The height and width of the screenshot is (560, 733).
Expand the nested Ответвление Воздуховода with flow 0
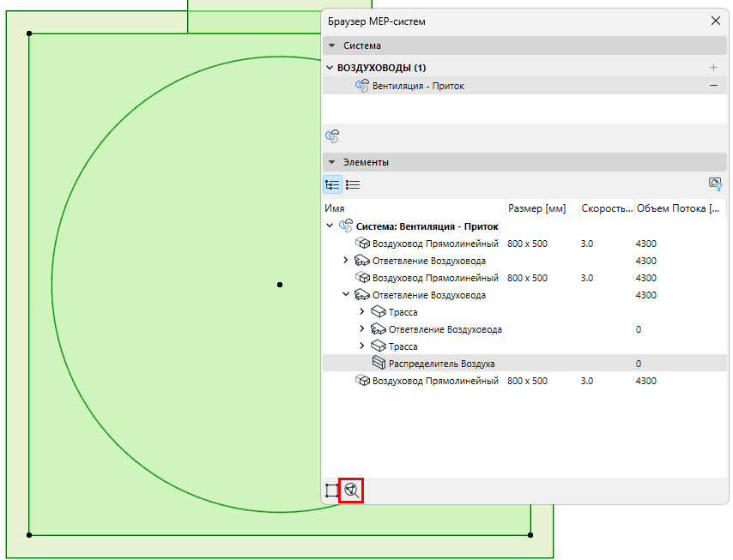[362, 328]
